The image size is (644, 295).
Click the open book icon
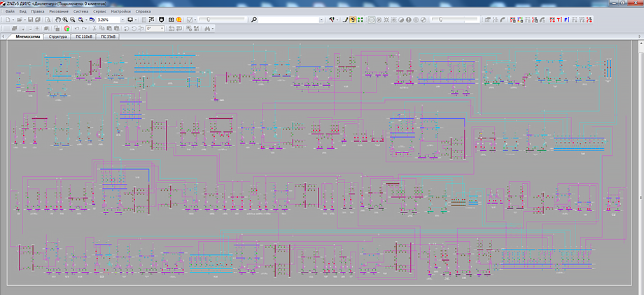(171, 20)
